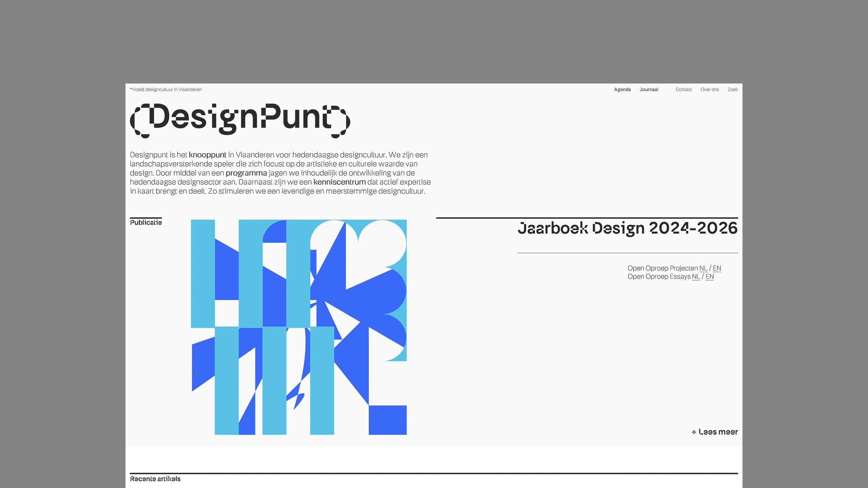
Task: Open EN link for Open Oproep Essays
Action: (x=709, y=277)
